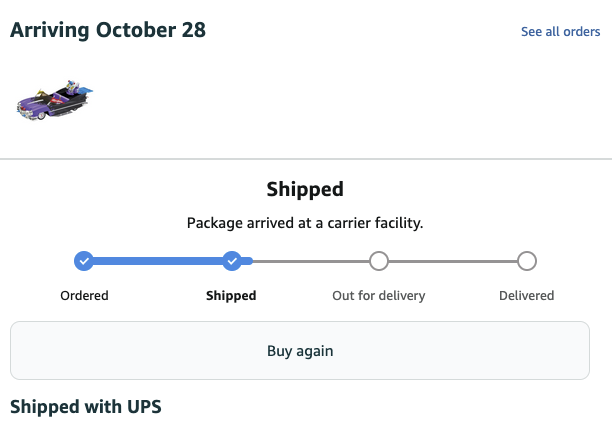Click the Ordered label under the tracker

(x=84, y=296)
